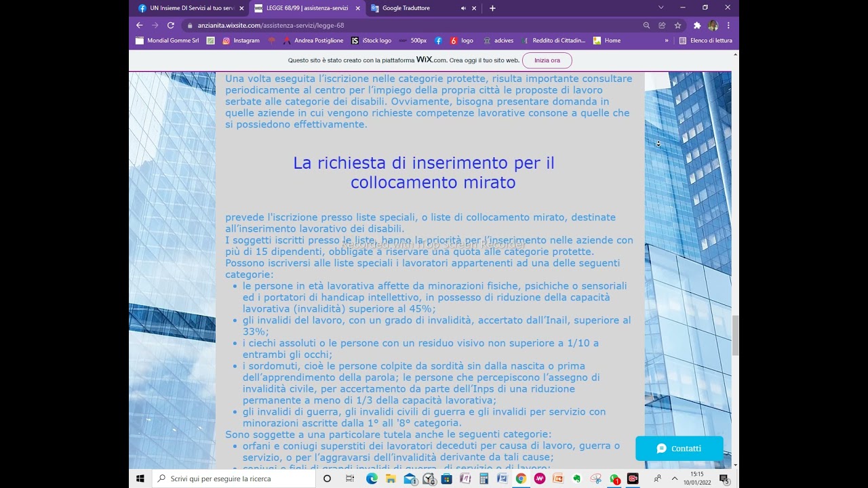Open the iStock logo bookmark
868x488 pixels.
[372, 41]
